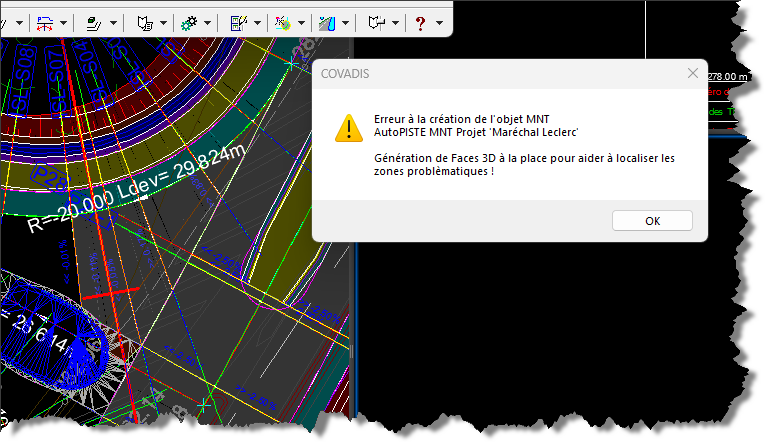This screenshot has width=765, height=442.
Task: Expand arrow beside the sheet flag icon
Action: (396, 23)
